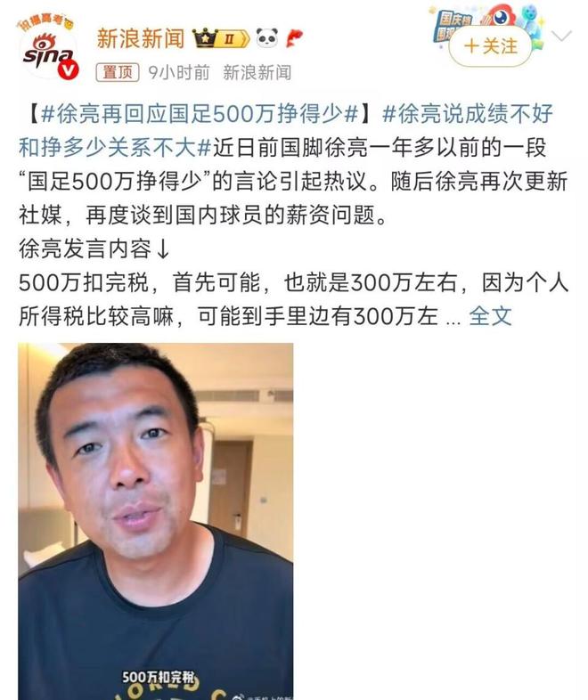Tap the 新浪新闻 source label
Image resolution: width=588 pixels, height=700 pixels.
click(257, 72)
